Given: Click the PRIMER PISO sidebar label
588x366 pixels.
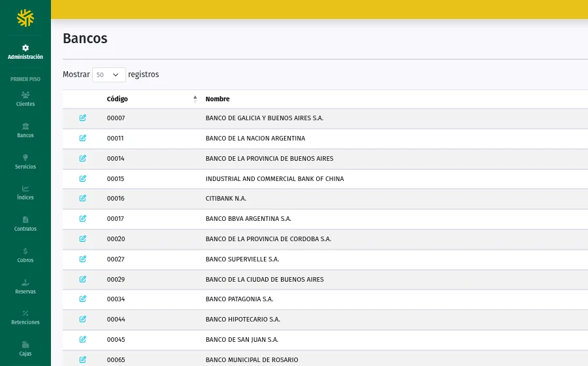Looking at the screenshot, I should 25,79.
